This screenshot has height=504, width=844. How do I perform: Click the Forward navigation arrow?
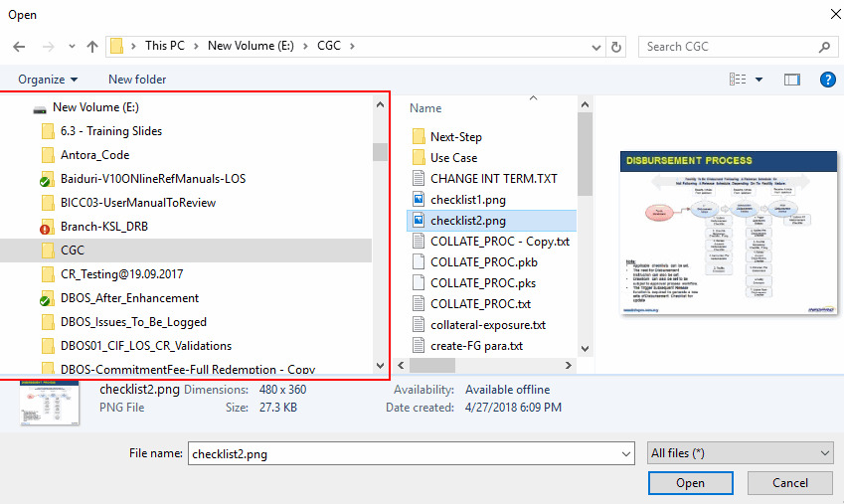[x=49, y=47]
